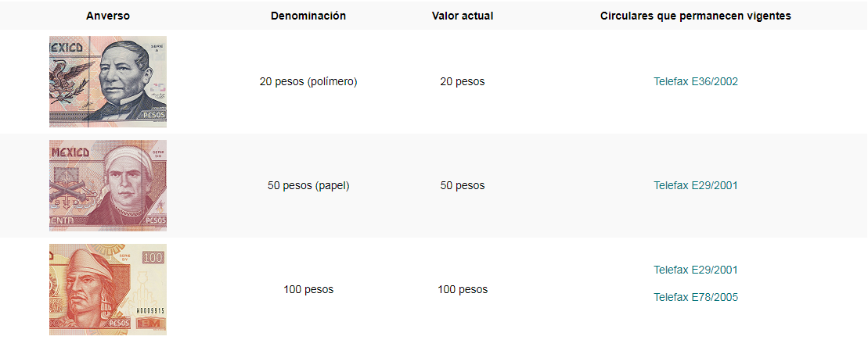This screenshot has width=868, height=340.
Task: Click the '20 pesos' current value cell
Action: tap(463, 82)
